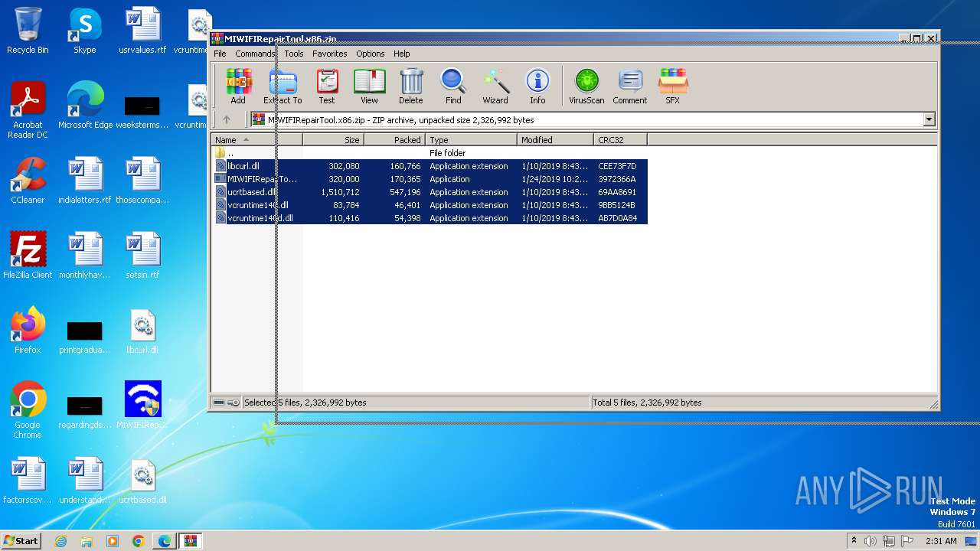Go up one folder level arrow

click(227, 119)
